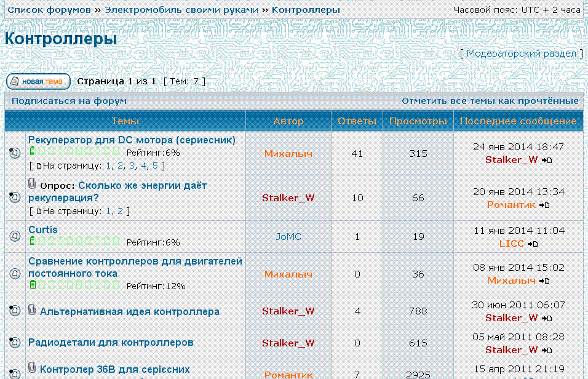
Task: Click topic status icon beside Curtis thread
Action: (15, 236)
